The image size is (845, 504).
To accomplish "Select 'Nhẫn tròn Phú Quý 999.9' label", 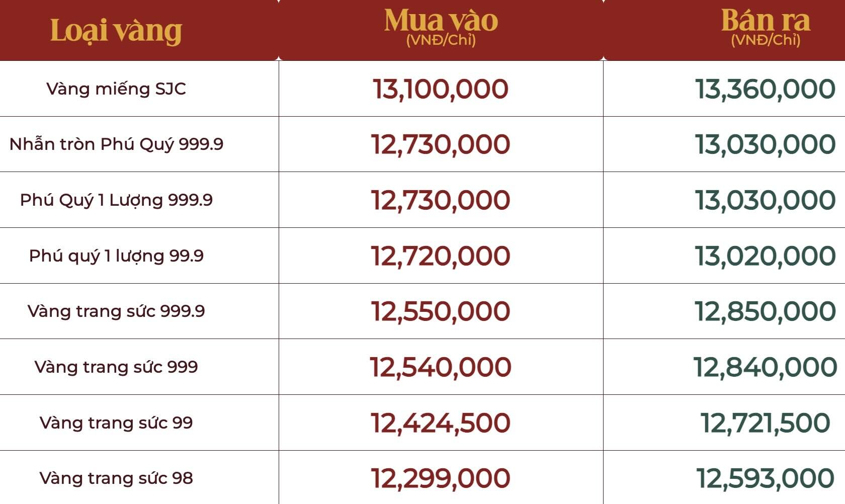I will pos(116,144).
